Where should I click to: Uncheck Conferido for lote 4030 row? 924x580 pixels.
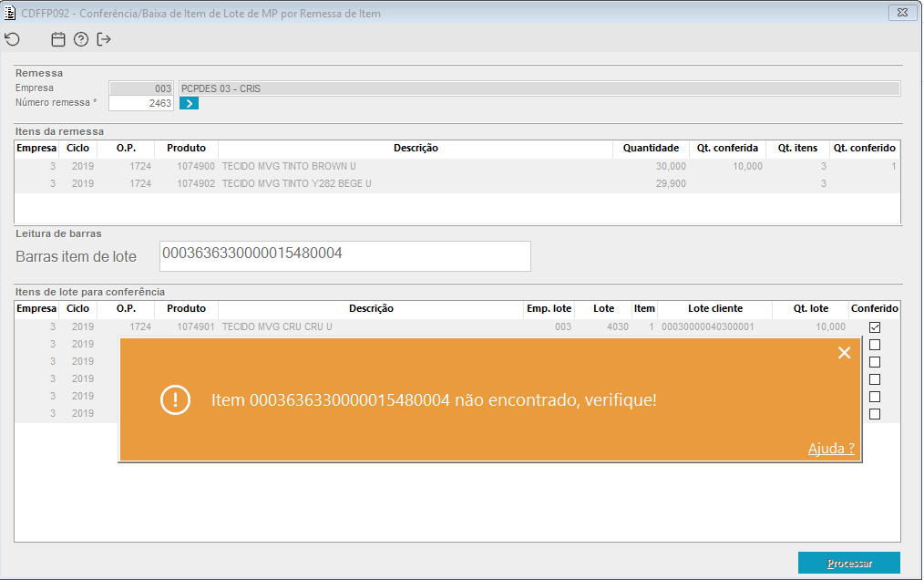click(x=875, y=327)
